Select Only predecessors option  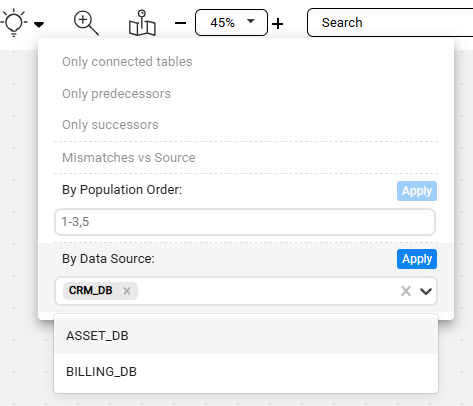(116, 94)
